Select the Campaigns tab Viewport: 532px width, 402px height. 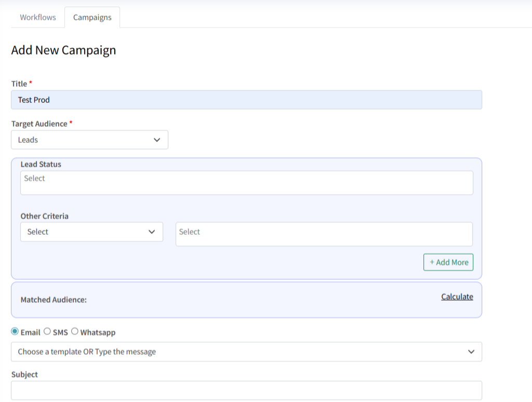click(x=92, y=17)
